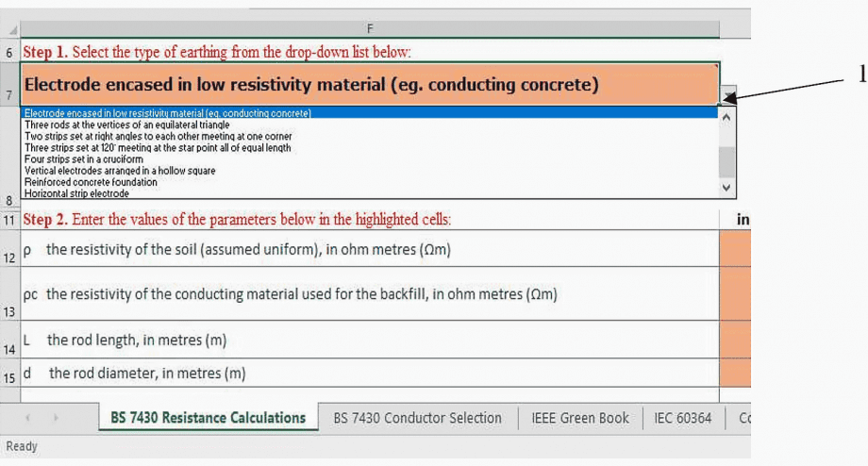Select row 13 header

point(9,294)
